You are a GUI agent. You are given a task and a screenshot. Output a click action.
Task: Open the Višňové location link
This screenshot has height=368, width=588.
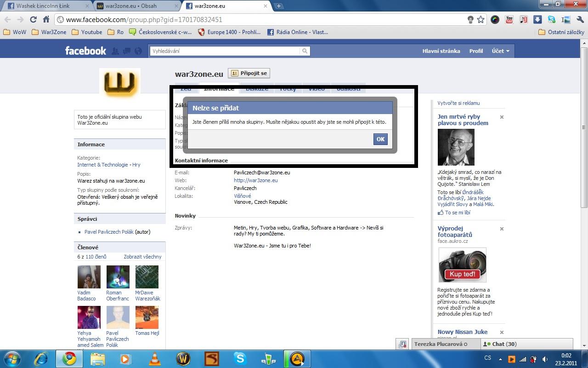pyautogui.click(x=243, y=196)
